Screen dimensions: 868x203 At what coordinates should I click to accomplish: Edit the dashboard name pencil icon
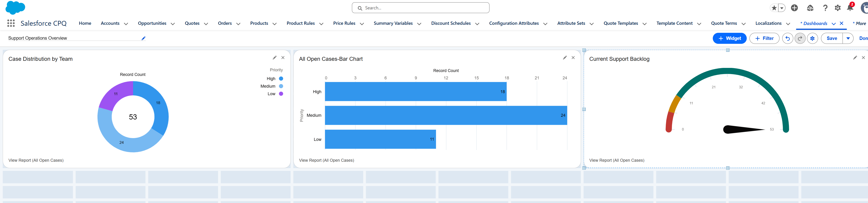(143, 38)
